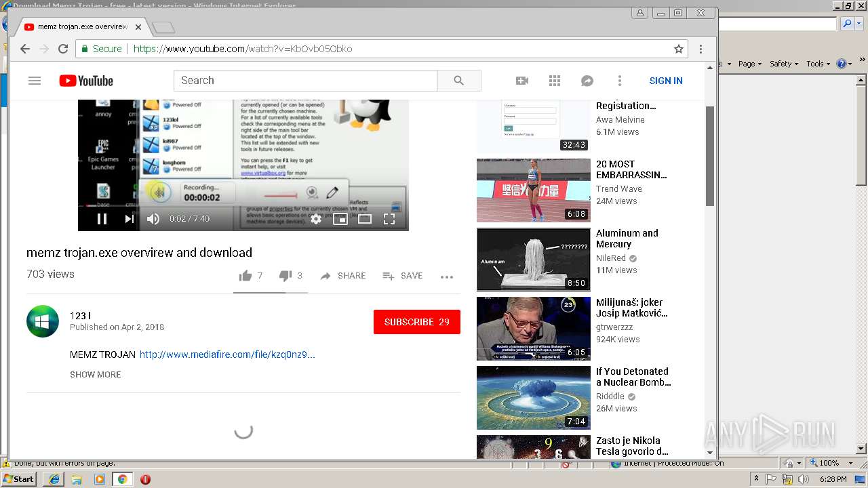Open the 123 l channel name
Screen dimensions: 868x488
click(x=80, y=316)
